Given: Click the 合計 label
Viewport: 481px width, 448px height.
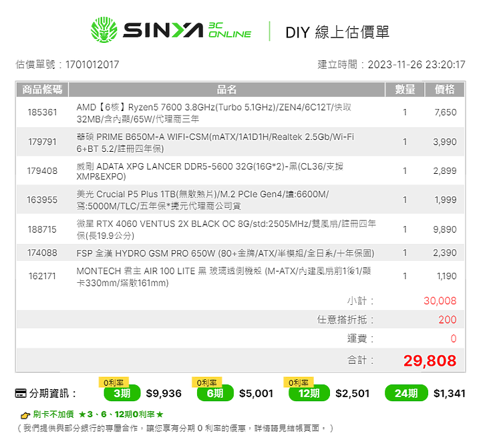Looking at the screenshot, I should click(x=361, y=360).
